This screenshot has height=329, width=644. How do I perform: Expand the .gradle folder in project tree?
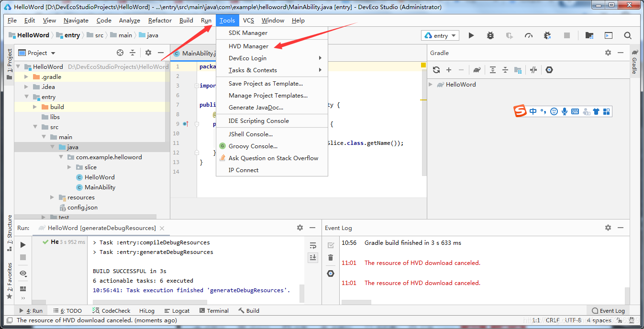26,77
